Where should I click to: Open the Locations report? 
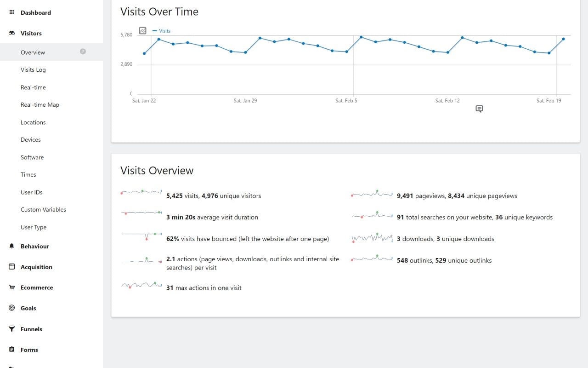pyautogui.click(x=33, y=122)
